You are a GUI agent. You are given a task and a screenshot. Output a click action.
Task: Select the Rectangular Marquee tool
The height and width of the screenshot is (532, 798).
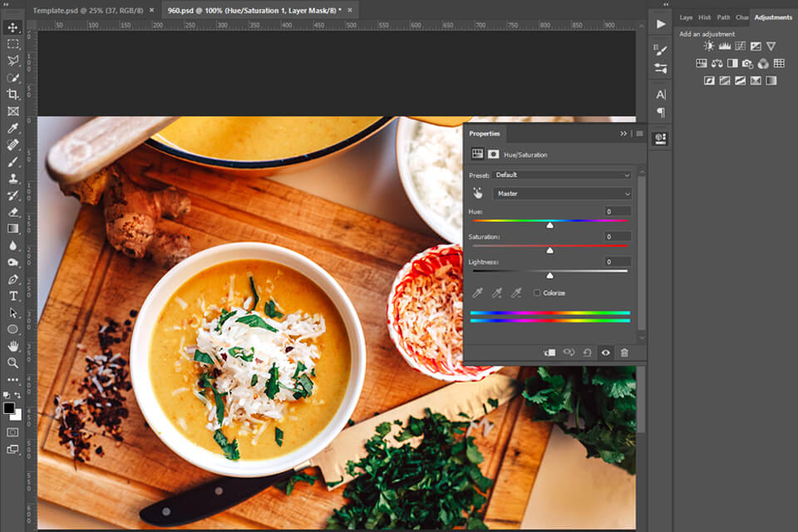[12, 44]
